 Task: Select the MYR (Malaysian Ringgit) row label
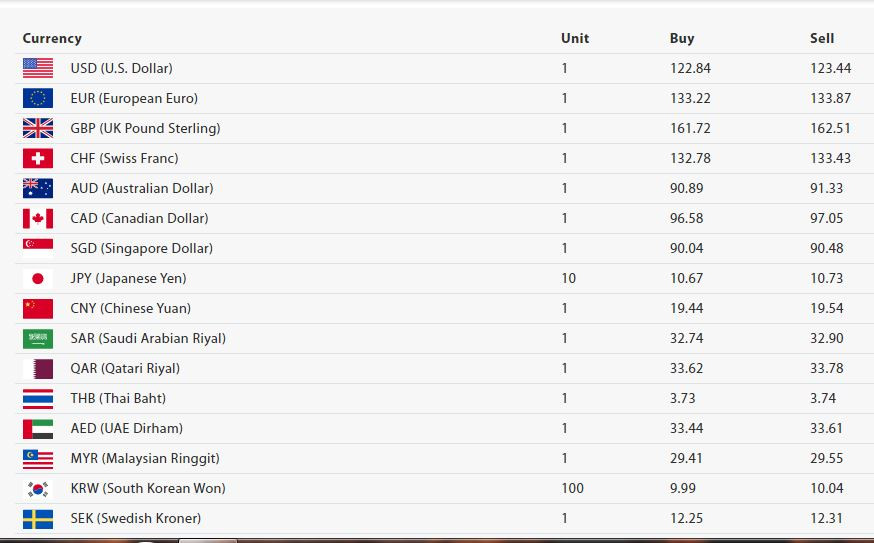145,459
